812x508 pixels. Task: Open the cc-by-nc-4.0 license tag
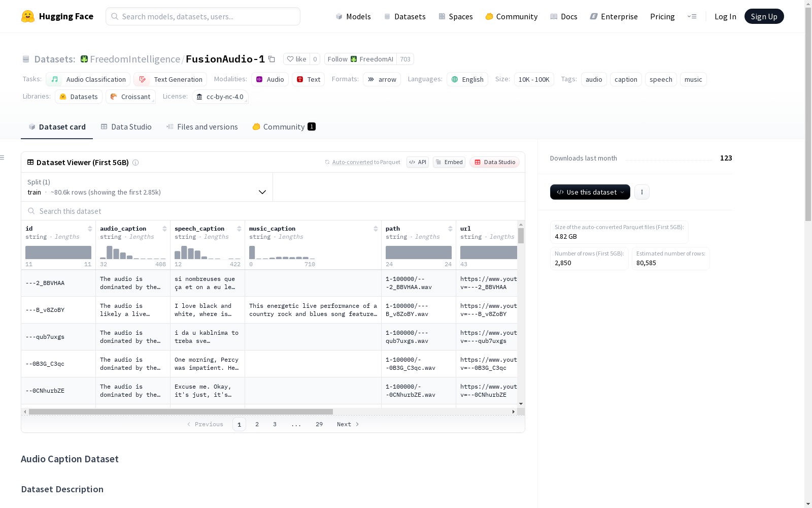(220, 97)
